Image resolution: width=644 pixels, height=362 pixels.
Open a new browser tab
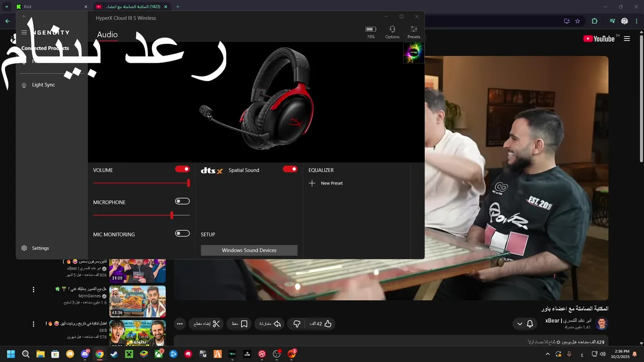[178, 7]
